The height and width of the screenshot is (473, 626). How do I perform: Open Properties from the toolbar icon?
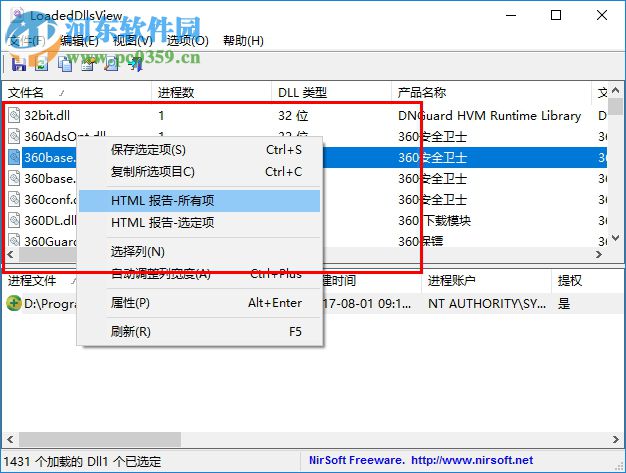[89, 64]
